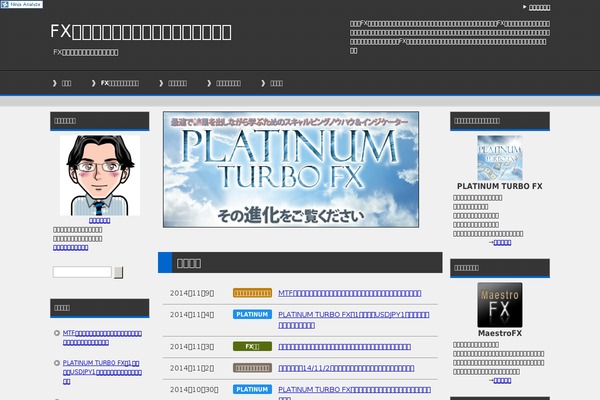Click the orange category badge on 2014/11/9 row
600x400 pixels.
coord(253,293)
